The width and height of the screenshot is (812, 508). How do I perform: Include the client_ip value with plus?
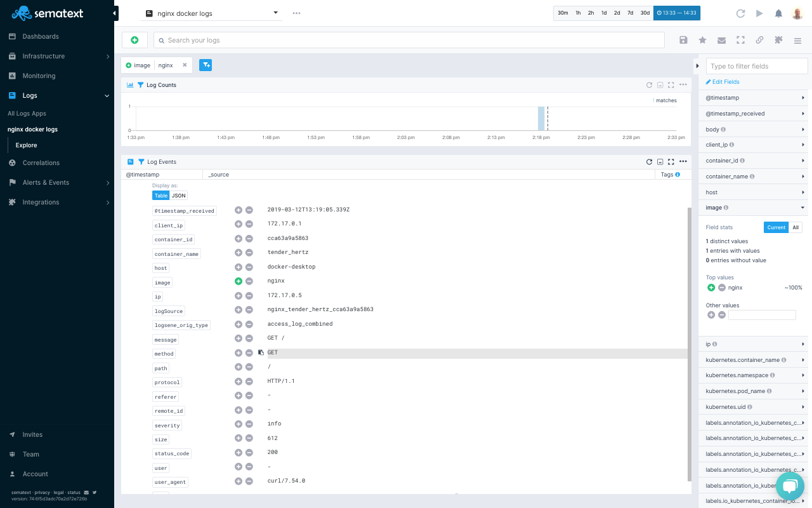pos(239,224)
